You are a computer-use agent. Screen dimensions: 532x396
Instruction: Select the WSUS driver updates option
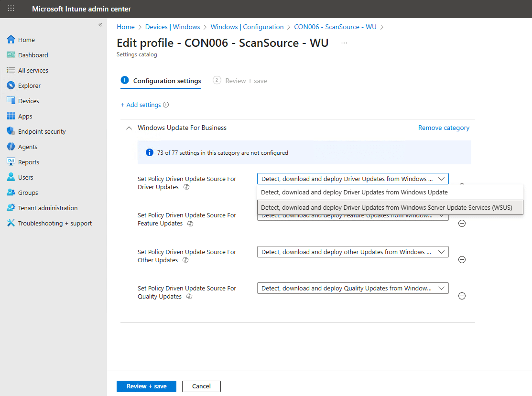pos(386,207)
